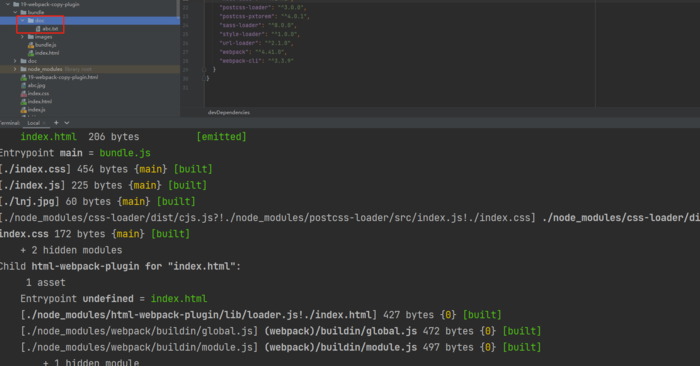
Task: Click the "sass-loader" dependency line
Action: [x=258, y=25]
